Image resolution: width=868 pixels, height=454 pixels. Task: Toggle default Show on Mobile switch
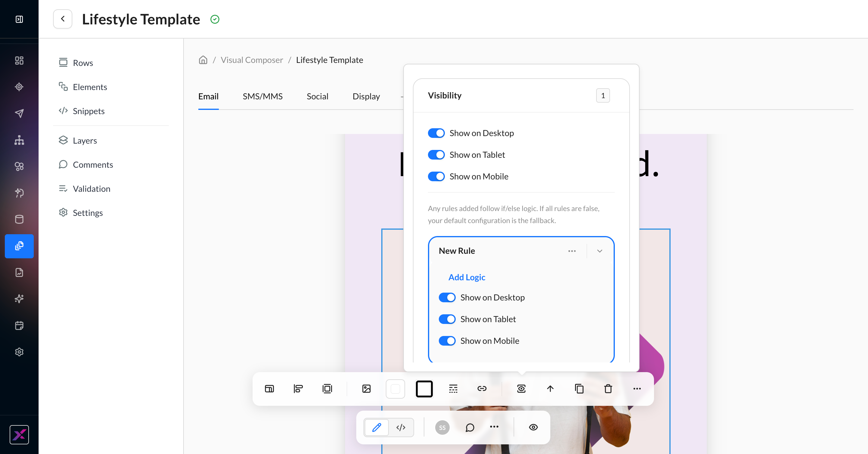point(436,176)
